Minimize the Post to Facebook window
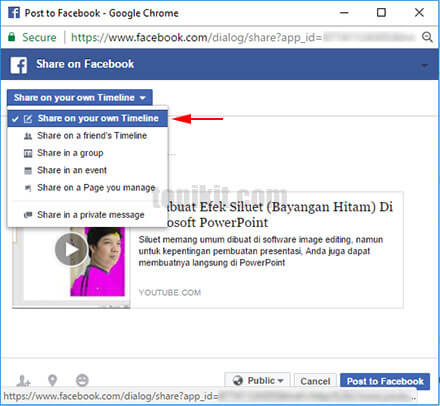Viewport: 440px width, 406px height. click(344, 13)
